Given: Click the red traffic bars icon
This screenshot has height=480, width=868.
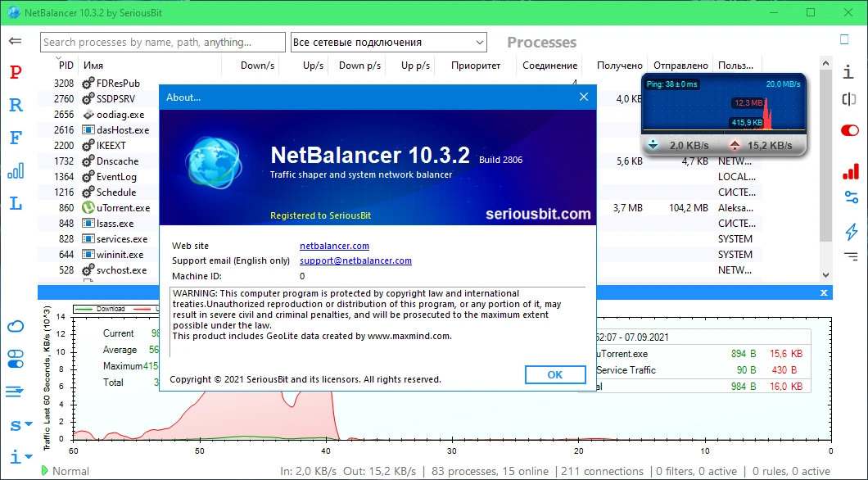Looking at the screenshot, I should (x=850, y=171).
